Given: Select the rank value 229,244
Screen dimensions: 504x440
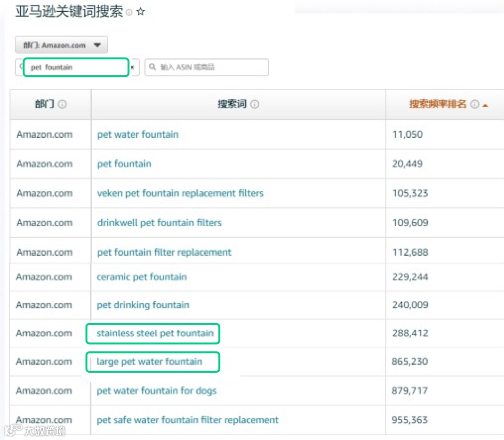Looking at the screenshot, I should click(x=410, y=277).
